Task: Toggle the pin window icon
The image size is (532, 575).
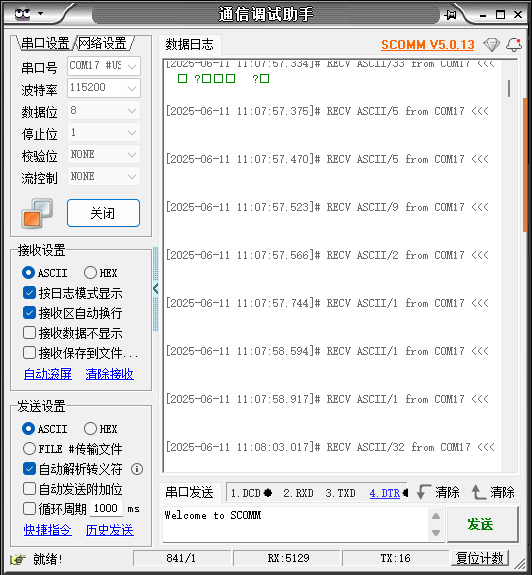Action: [451, 15]
